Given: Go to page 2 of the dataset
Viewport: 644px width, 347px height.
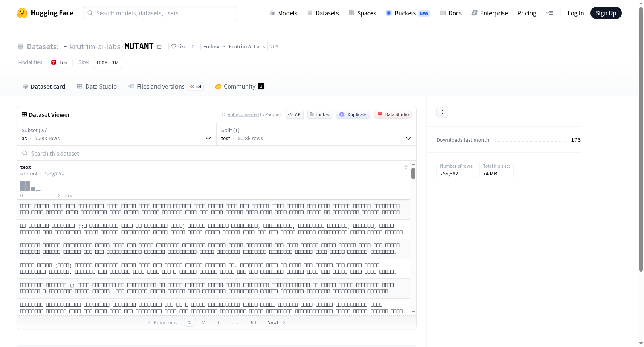Looking at the screenshot, I should pos(204,322).
